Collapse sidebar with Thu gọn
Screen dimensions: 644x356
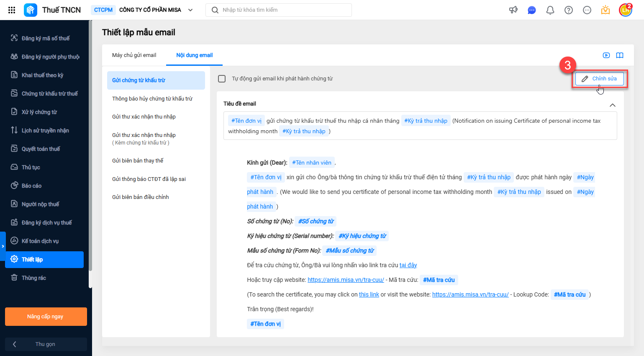(x=46, y=344)
